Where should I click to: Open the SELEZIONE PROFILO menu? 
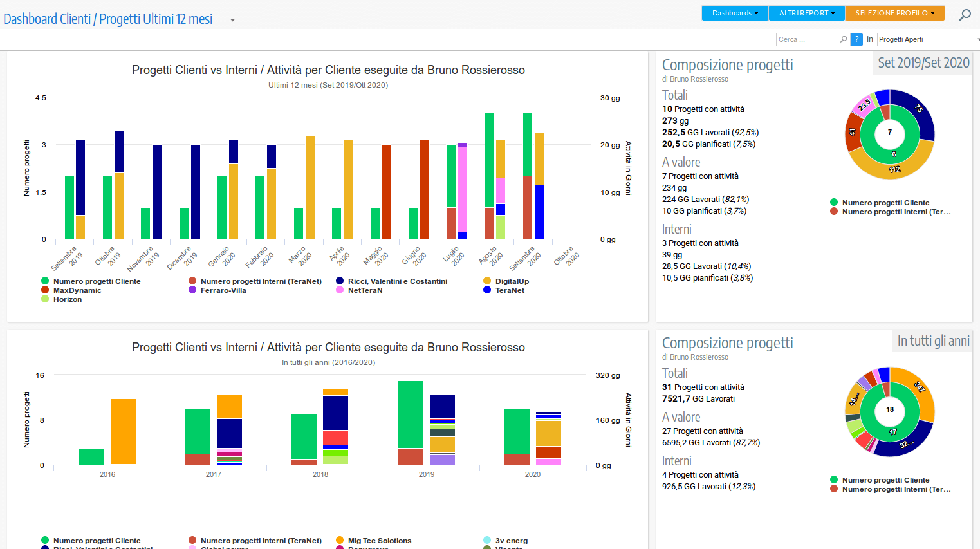(894, 13)
